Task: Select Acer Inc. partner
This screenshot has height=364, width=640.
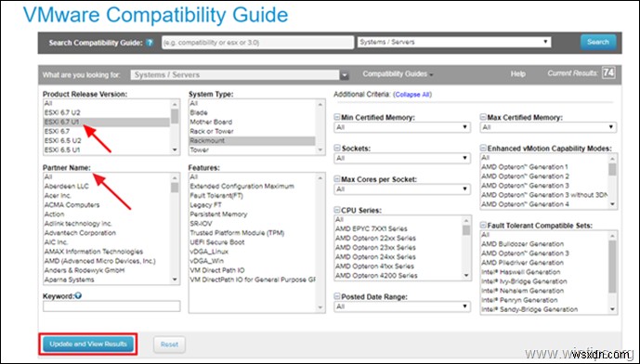Action: tap(106, 196)
